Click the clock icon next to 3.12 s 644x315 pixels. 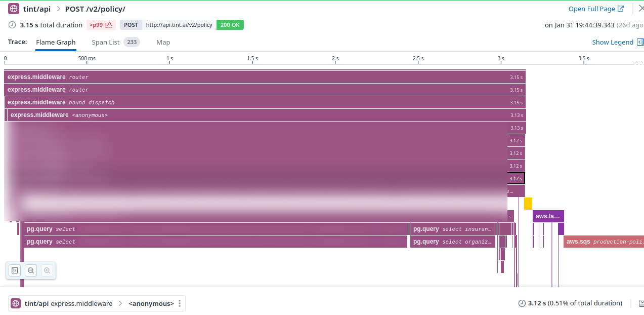522,303
